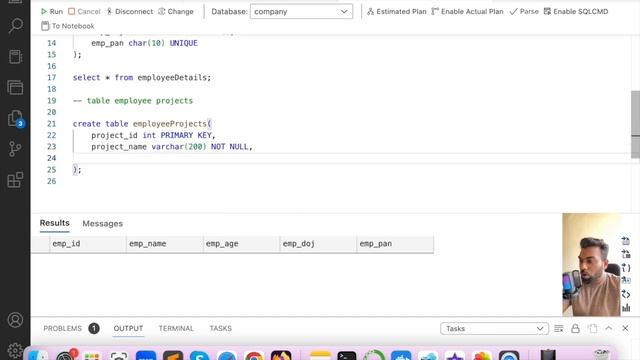
Task: Open chart viewer for results
Action: (x=626, y=307)
